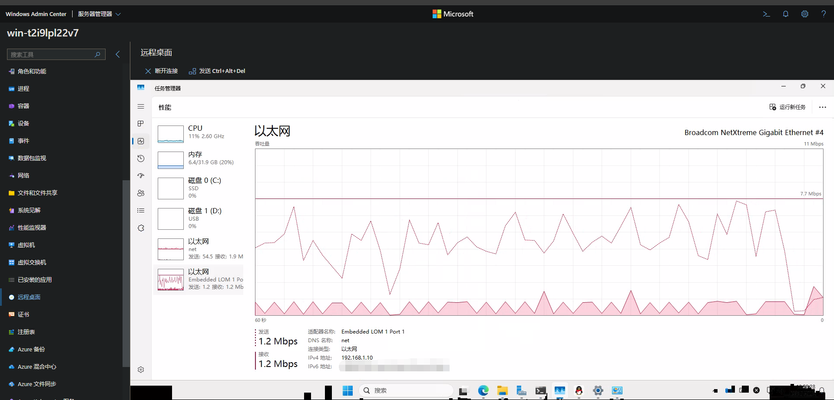Select 以太网 net adapter entry

198,248
